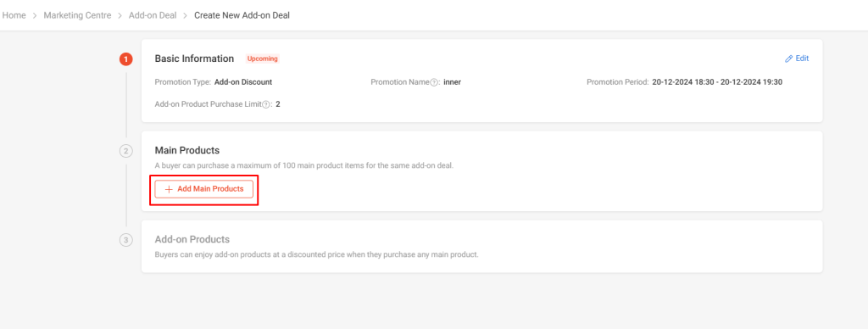Select the step 2 circle indicator
The image size is (868, 329).
coord(126,151)
